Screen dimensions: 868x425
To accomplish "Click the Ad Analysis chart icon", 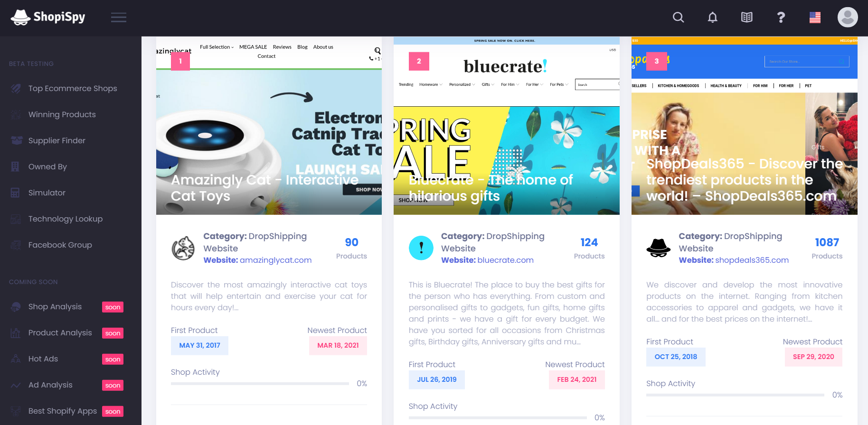I will (x=16, y=385).
